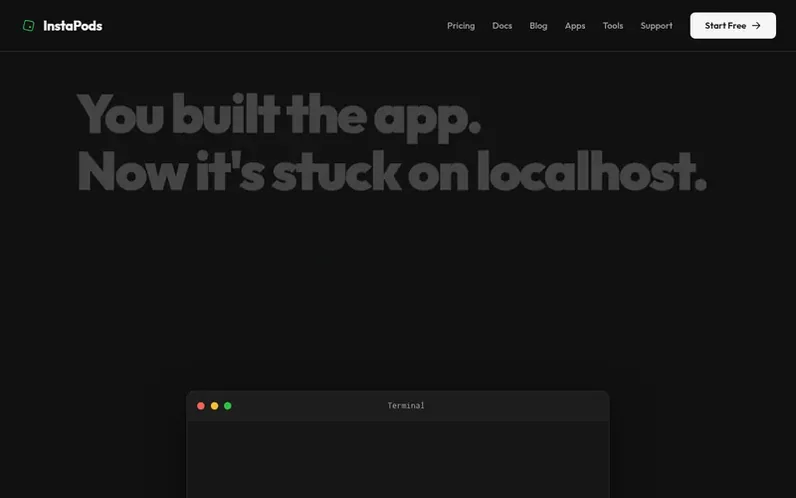Click the red dot in the Terminal window

pos(201,406)
